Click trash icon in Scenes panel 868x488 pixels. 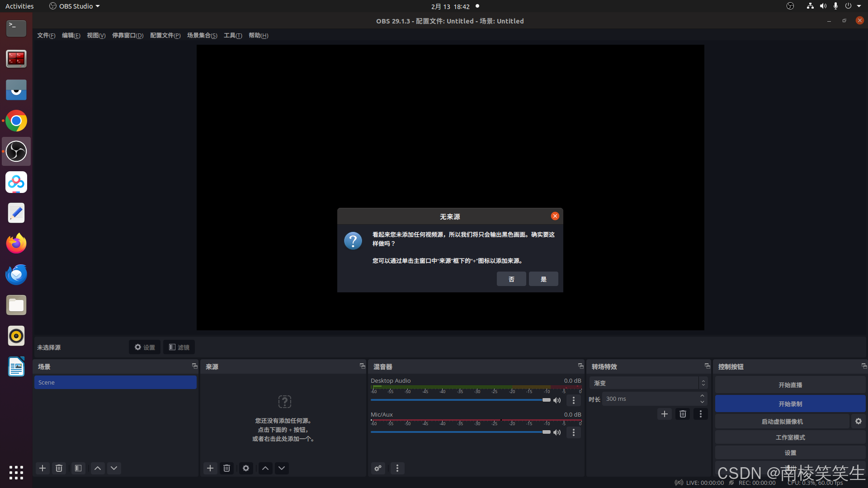click(x=59, y=468)
